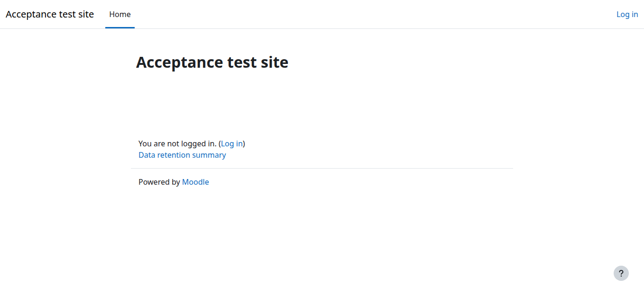The width and height of the screenshot is (644, 296).
Task: Click the "You are not logged in" text
Action: click(x=177, y=144)
